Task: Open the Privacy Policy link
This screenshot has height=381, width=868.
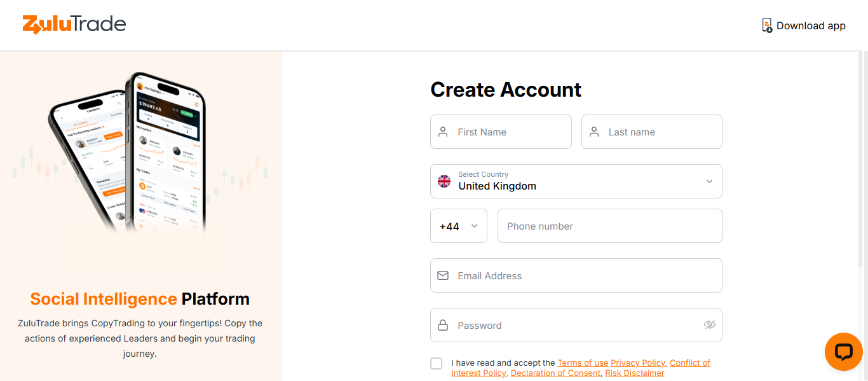Action: [637, 363]
